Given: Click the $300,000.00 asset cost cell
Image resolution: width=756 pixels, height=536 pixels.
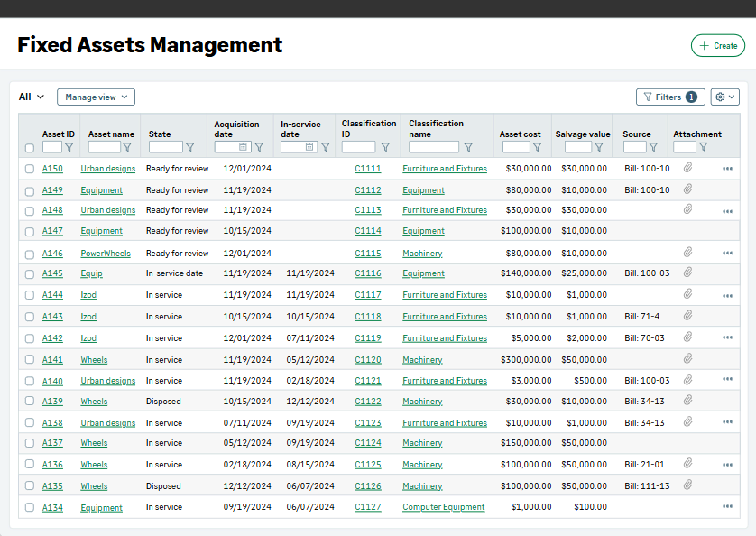Looking at the screenshot, I should coord(526,360).
